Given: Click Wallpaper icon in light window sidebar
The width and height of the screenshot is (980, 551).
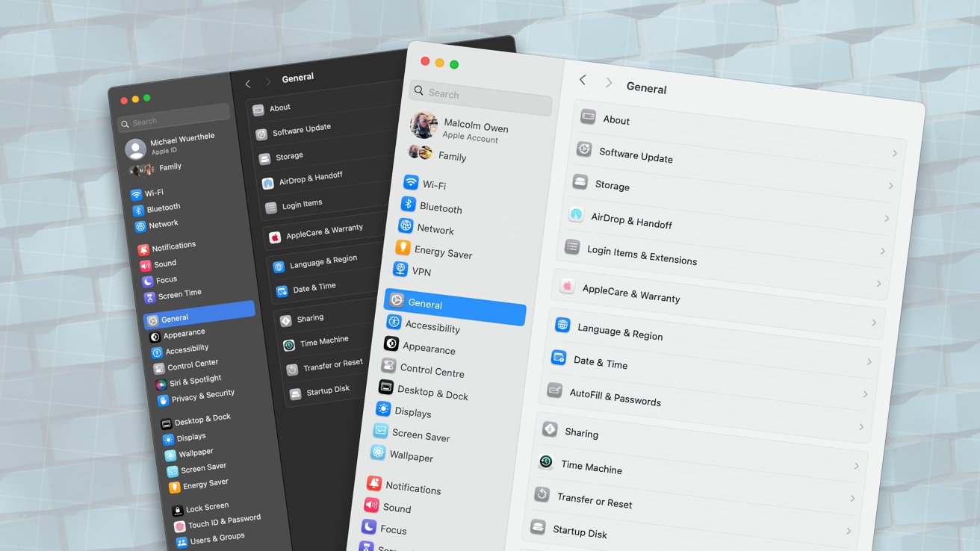Looking at the screenshot, I should (x=378, y=452).
